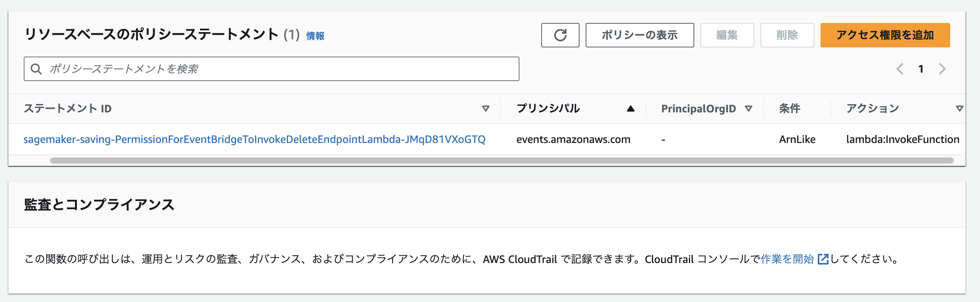The width and height of the screenshot is (980, 302).
Task: Toggle page number 1 in pagination
Action: [921, 69]
